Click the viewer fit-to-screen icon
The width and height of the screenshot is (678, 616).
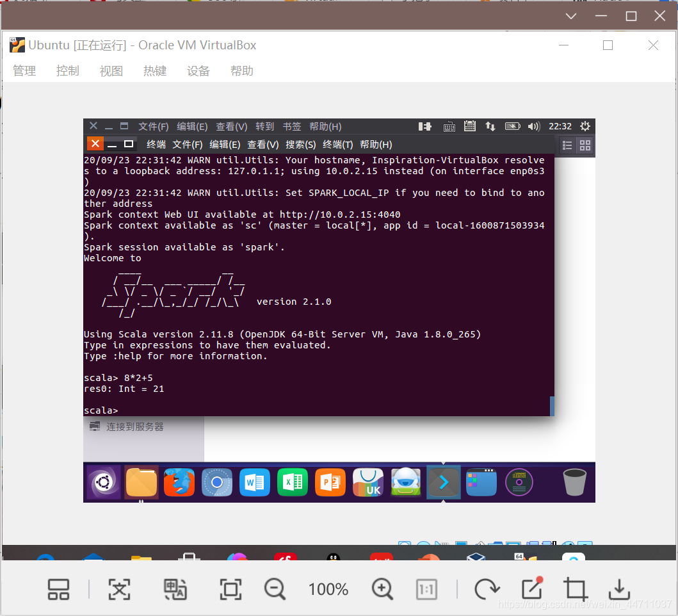[x=230, y=589]
